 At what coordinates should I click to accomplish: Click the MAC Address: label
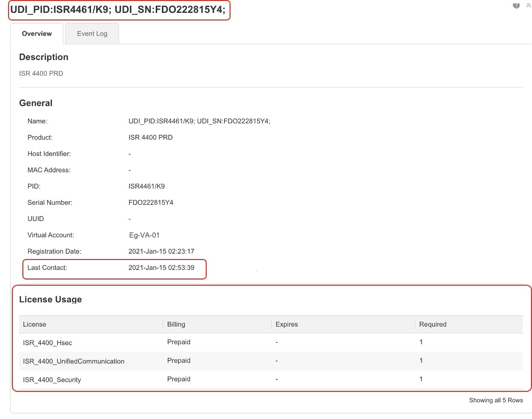(x=49, y=170)
